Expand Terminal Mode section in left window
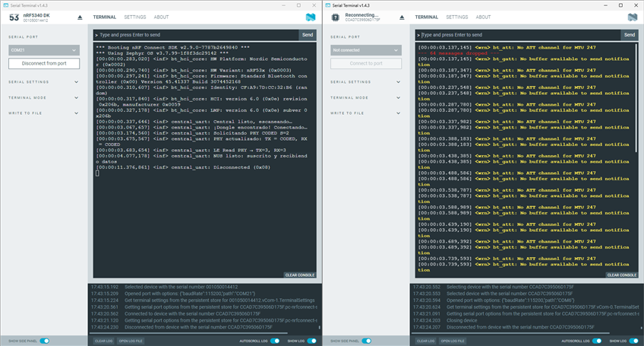Viewport: 644px width, 346px height. click(x=43, y=97)
